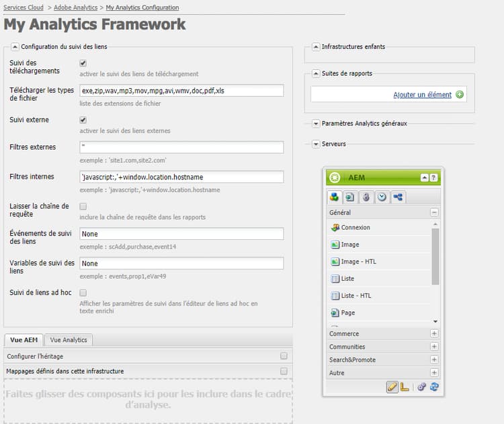This screenshot has height=424, width=504.
Task: Collapse the Général component group
Action: (x=434, y=212)
